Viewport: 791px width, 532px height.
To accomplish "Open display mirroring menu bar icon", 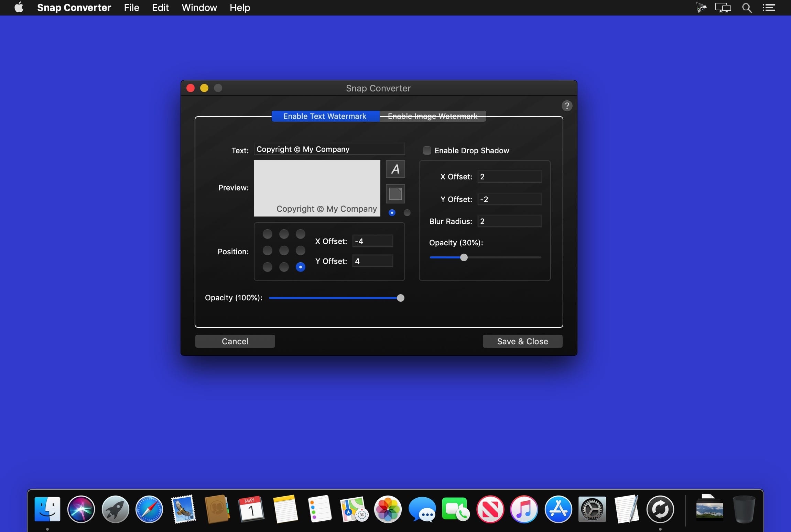I will [723, 8].
